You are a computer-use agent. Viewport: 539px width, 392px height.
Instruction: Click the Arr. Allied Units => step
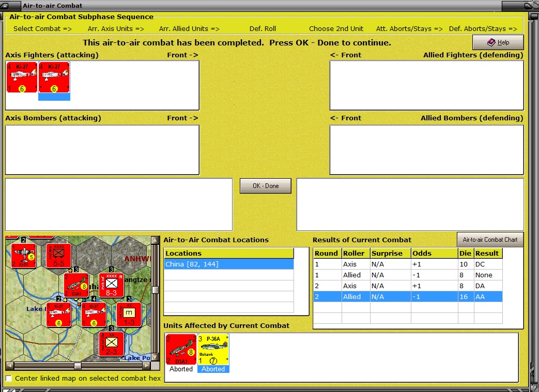coord(189,29)
